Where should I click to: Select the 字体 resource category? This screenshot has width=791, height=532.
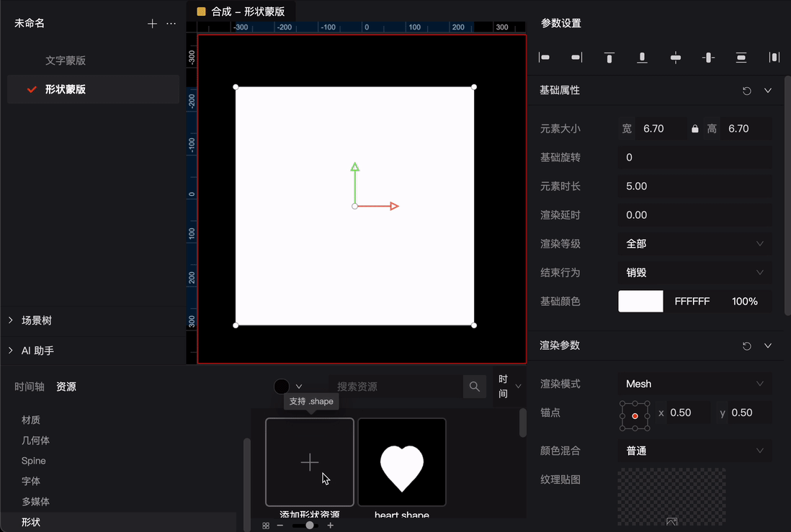coord(31,481)
